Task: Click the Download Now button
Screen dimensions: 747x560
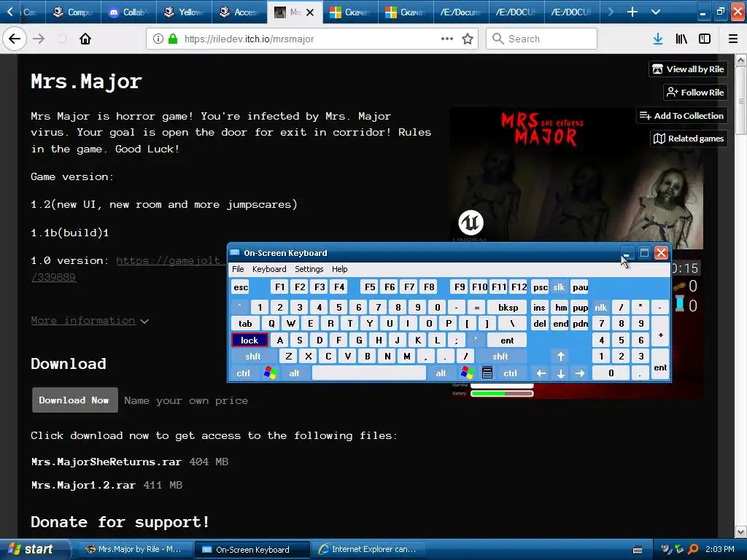Action: pos(75,400)
